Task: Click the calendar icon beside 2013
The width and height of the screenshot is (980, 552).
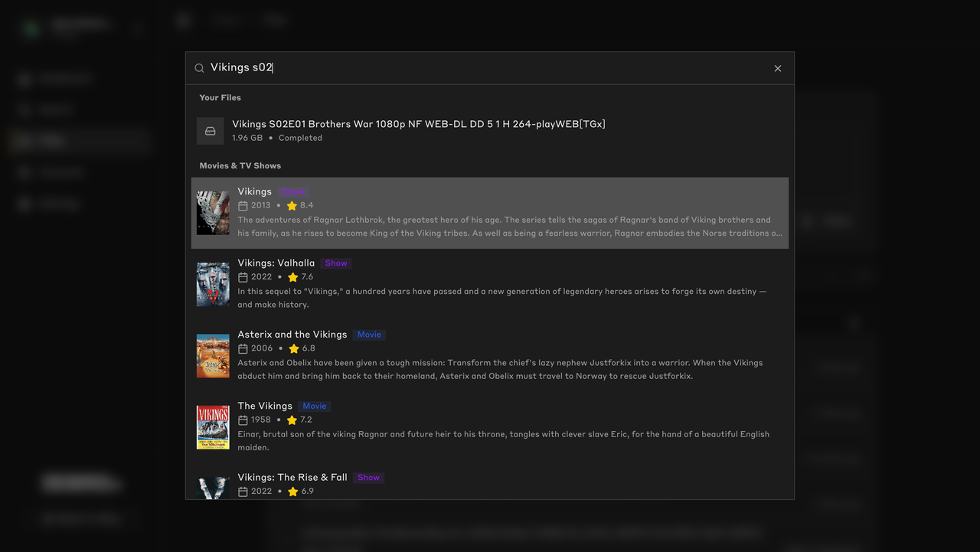Action: pos(243,206)
